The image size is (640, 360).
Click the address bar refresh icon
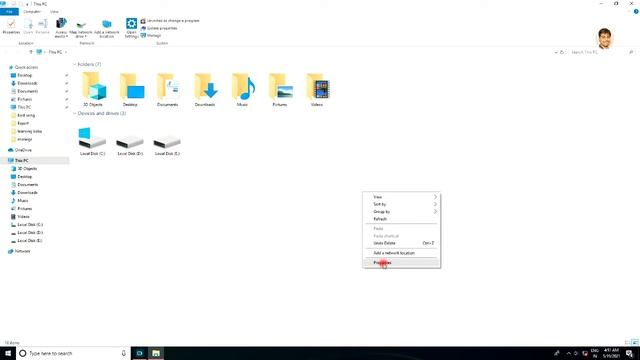562,52
